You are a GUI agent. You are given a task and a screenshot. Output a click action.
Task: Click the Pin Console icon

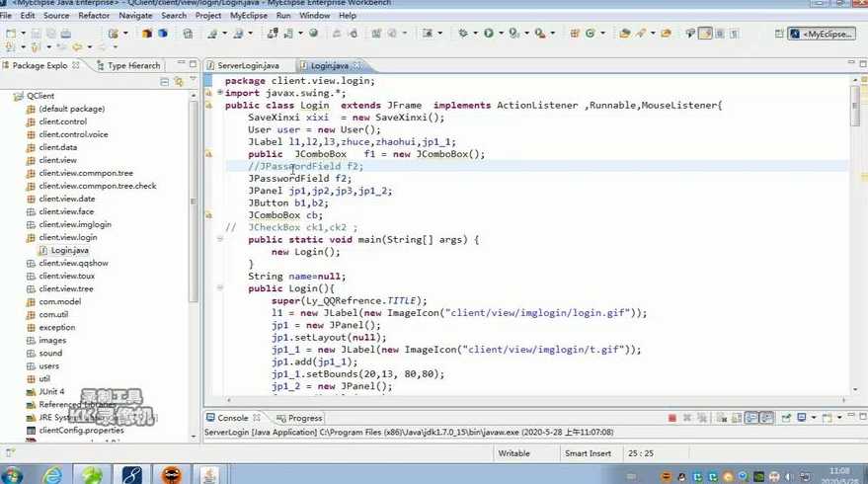point(786,418)
